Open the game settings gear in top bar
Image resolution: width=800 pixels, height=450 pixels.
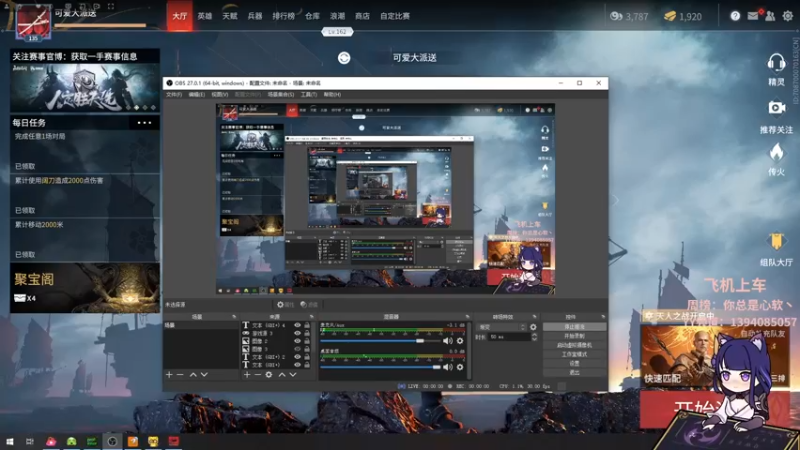click(788, 16)
